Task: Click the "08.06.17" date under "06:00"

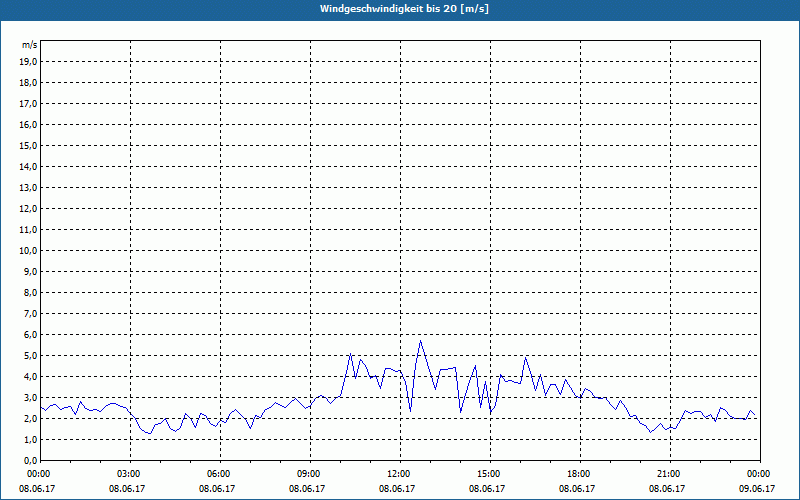Action: pos(217,488)
